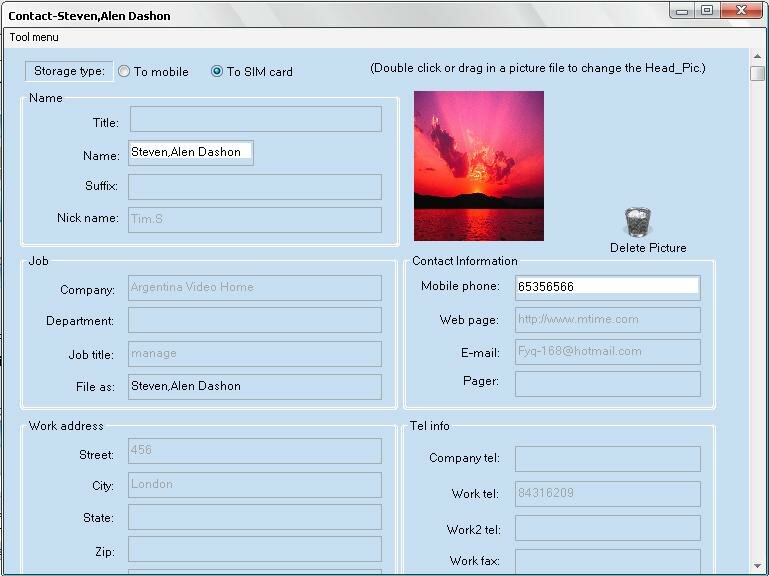769x576 pixels.
Task: Click the Company field showing Argentina Video Home
Action: [x=255, y=288]
